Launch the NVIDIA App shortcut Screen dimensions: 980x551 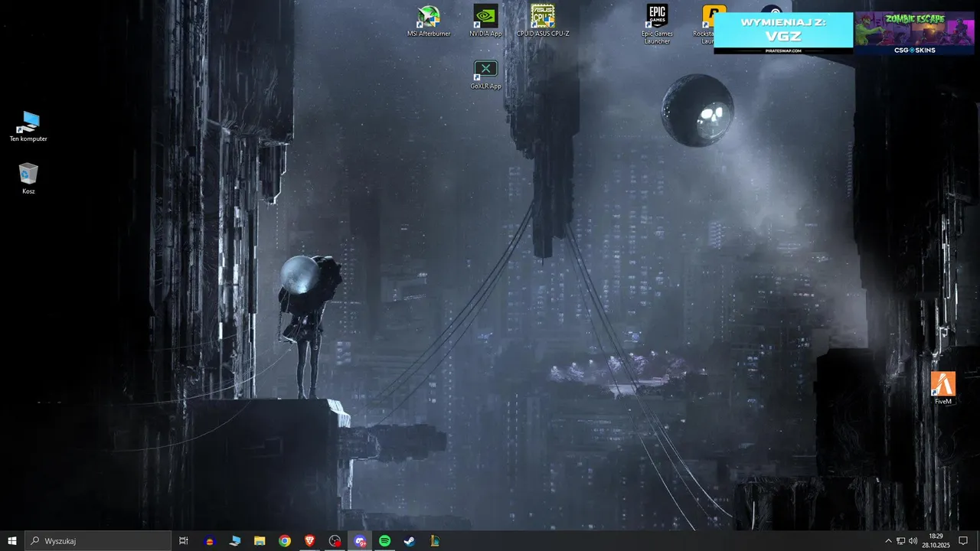[x=485, y=21]
